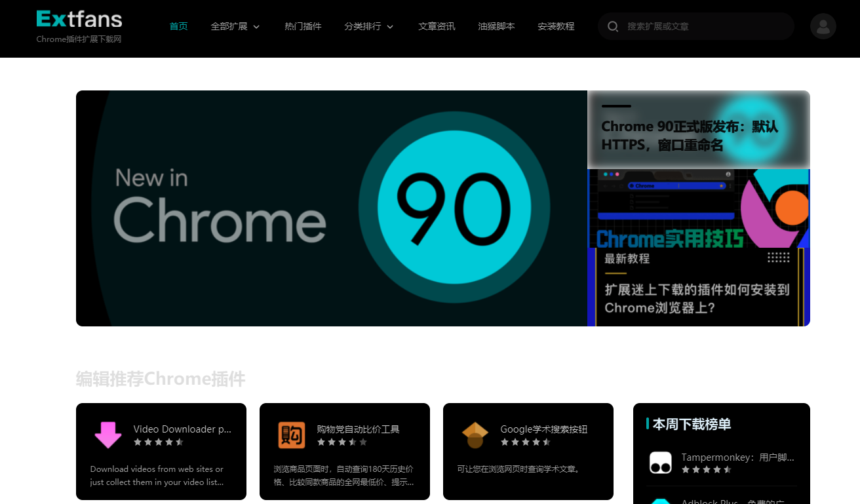Screen dimensions: 860x504
Task: Open Video Downloader p... extension title
Action: (182, 429)
